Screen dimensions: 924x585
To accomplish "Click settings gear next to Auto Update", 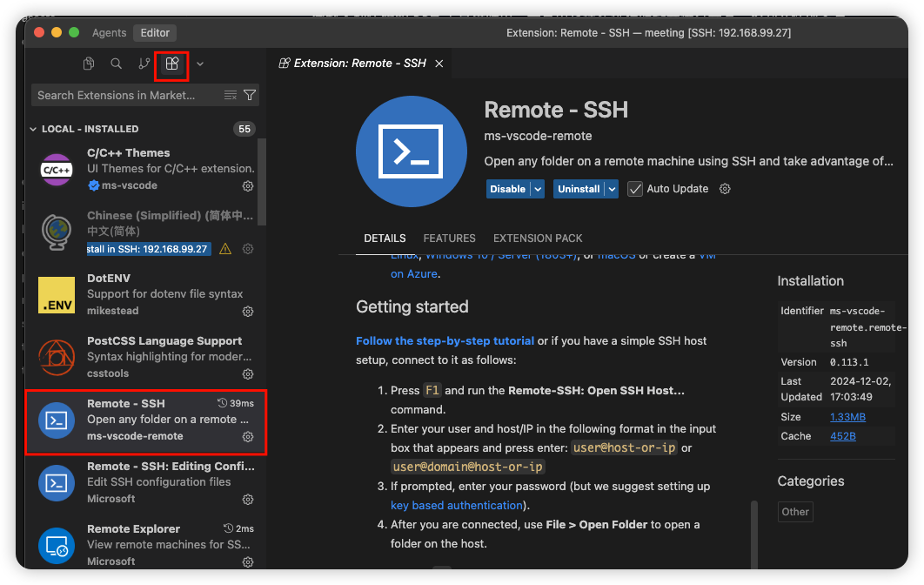I will click(725, 189).
